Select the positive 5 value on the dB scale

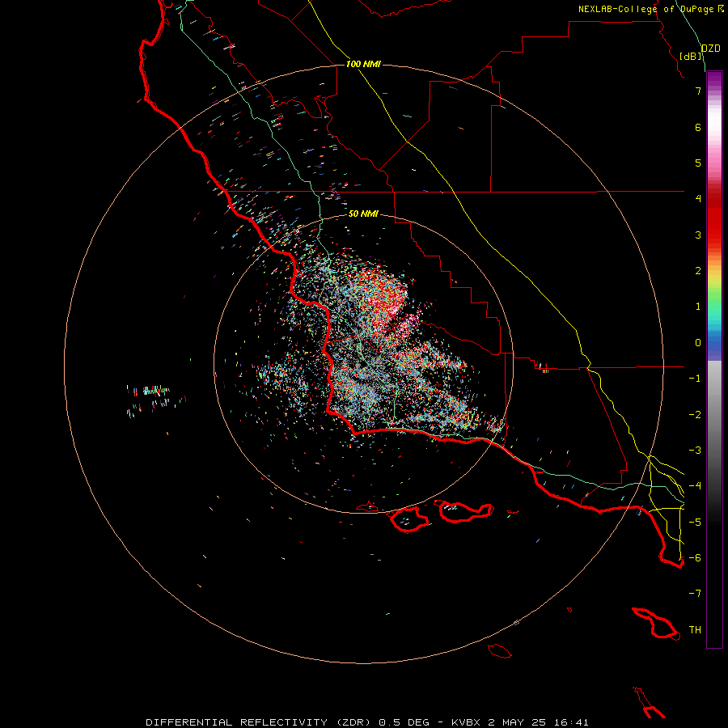tap(698, 163)
